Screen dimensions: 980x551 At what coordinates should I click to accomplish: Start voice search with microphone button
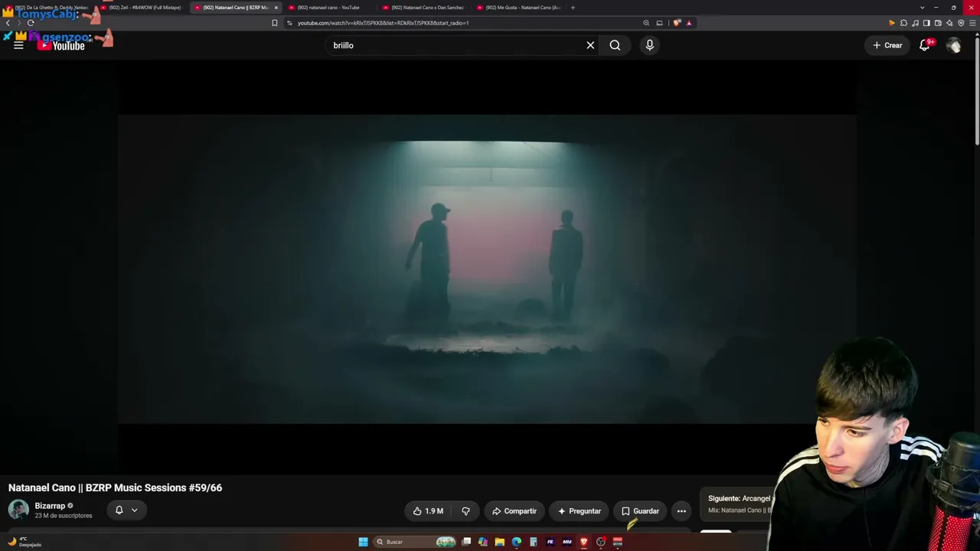tap(649, 45)
